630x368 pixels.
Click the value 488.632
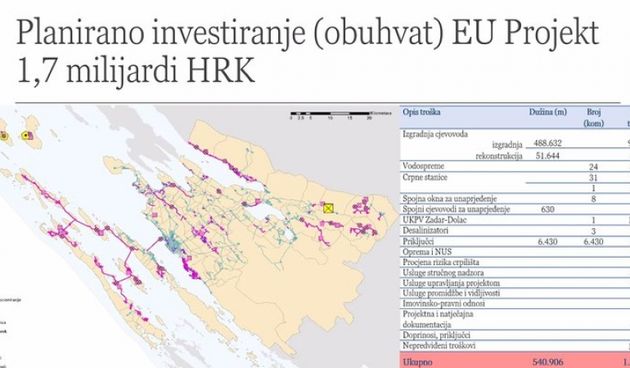pyautogui.click(x=548, y=143)
